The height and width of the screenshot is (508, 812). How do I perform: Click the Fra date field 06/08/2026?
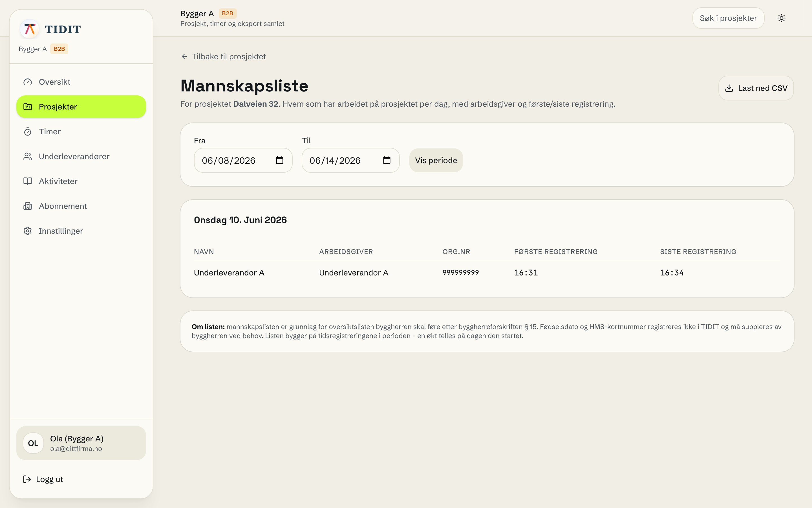pos(243,160)
